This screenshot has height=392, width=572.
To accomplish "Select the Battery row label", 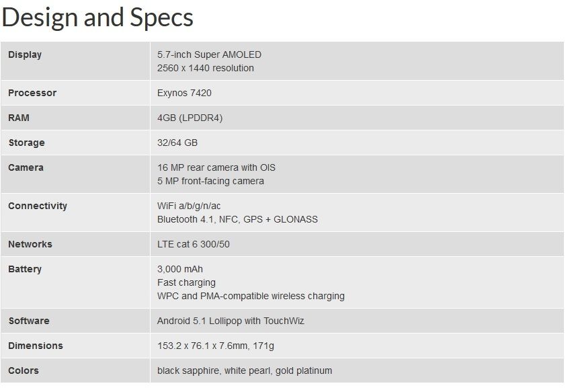I will point(25,269).
